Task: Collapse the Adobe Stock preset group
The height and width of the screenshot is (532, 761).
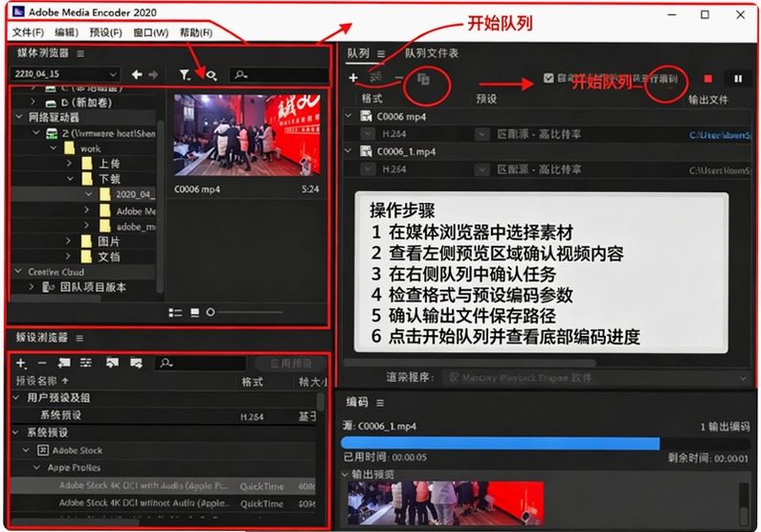Action: tap(26, 450)
